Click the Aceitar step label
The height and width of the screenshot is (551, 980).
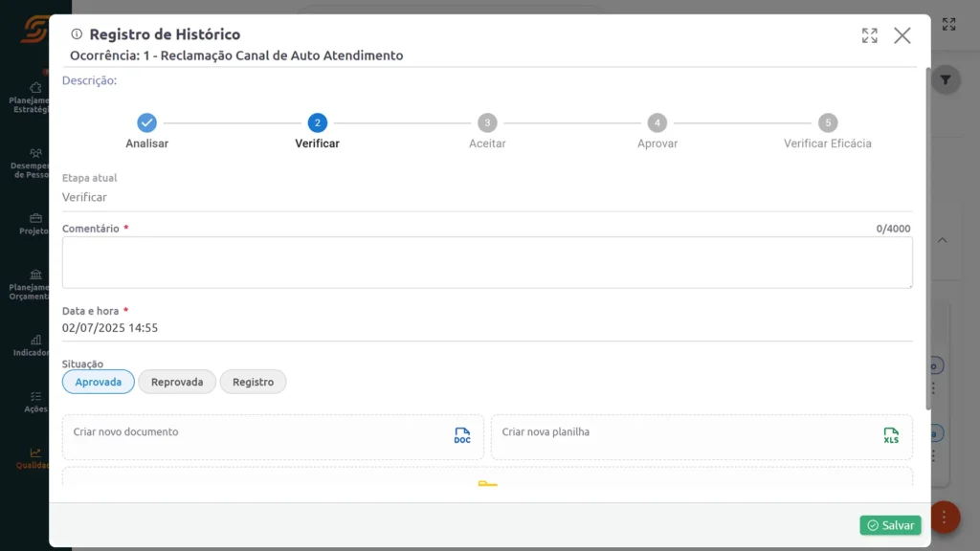[x=487, y=143]
